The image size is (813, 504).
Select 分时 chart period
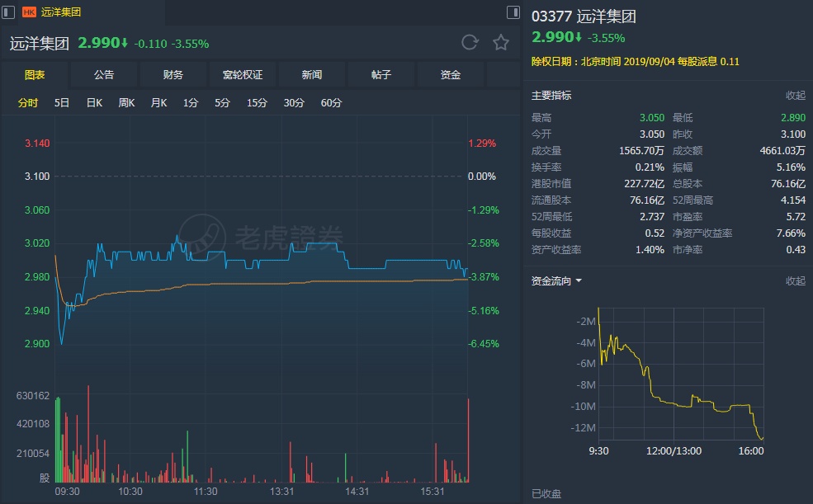(28, 102)
